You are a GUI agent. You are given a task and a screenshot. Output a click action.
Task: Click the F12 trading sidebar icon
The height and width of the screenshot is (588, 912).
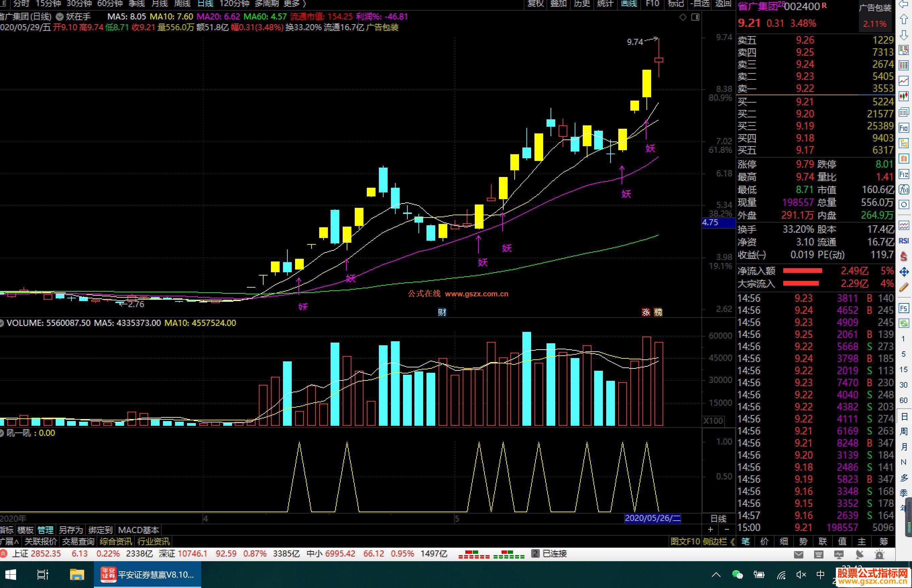tap(904, 174)
